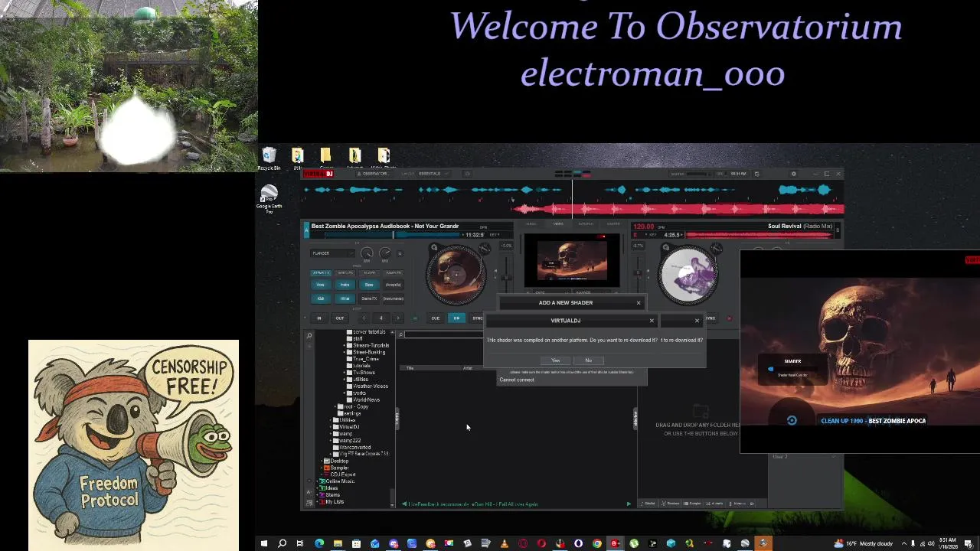Select the Waveconverted folder
Viewport: 980px width, 551px height.
pos(354,448)
